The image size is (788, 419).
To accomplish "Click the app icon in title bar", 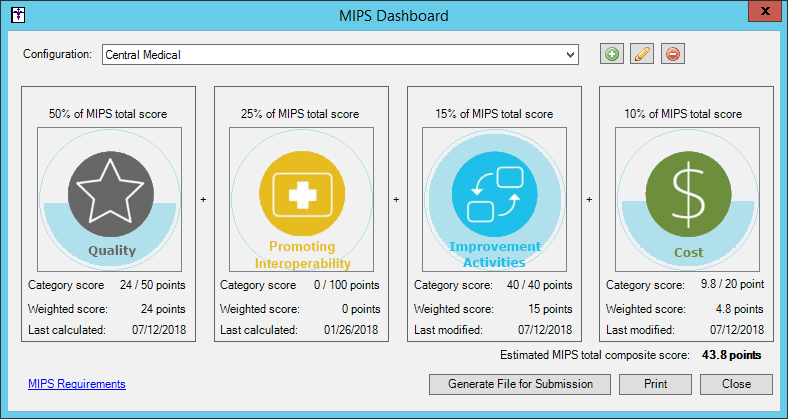I will [15, 15].
